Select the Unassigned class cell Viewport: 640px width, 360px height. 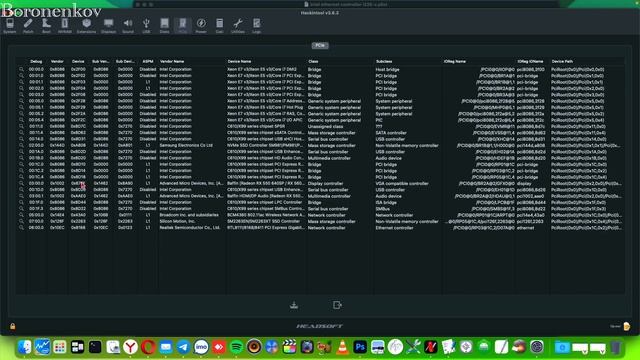click(x=325, y=127)
